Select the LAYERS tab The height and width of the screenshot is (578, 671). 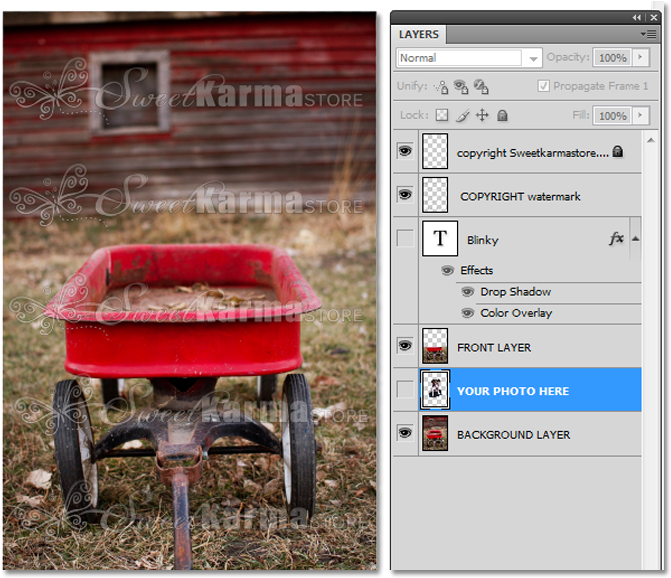pyautogui.click(x=419, y=34)
